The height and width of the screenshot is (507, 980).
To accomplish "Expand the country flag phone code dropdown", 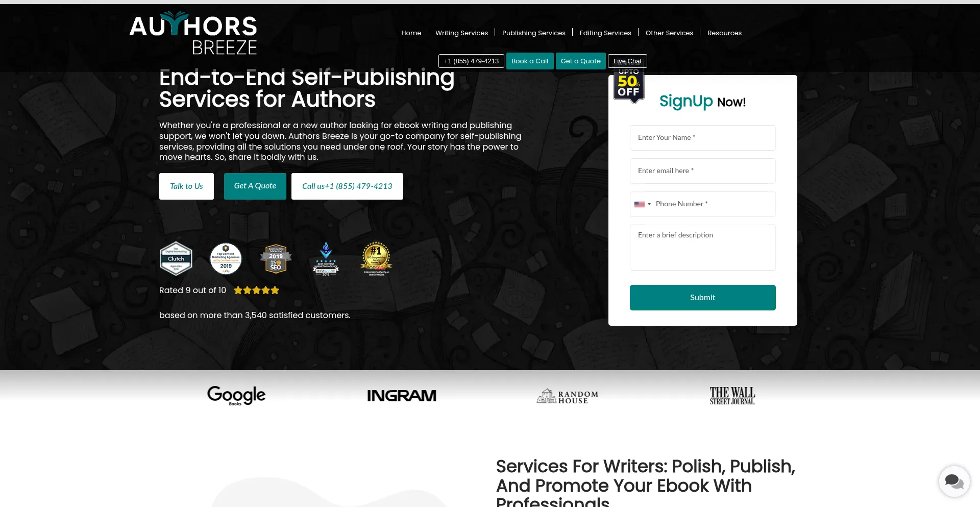I will (643, 204).
